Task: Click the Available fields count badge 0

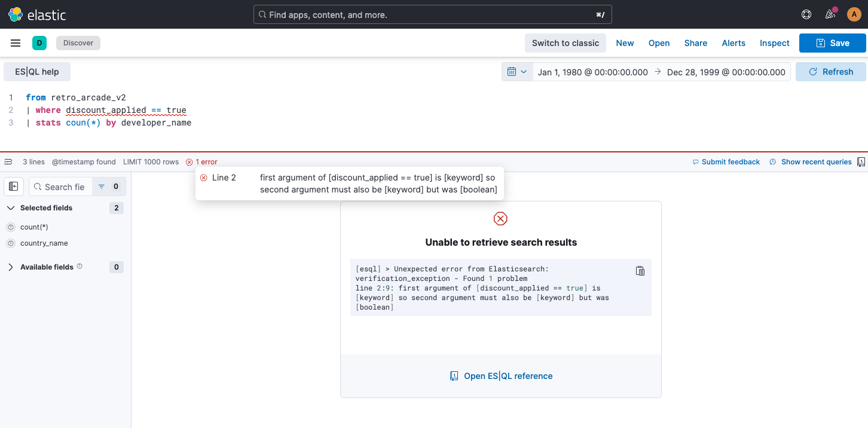Action: pos(117,267)
